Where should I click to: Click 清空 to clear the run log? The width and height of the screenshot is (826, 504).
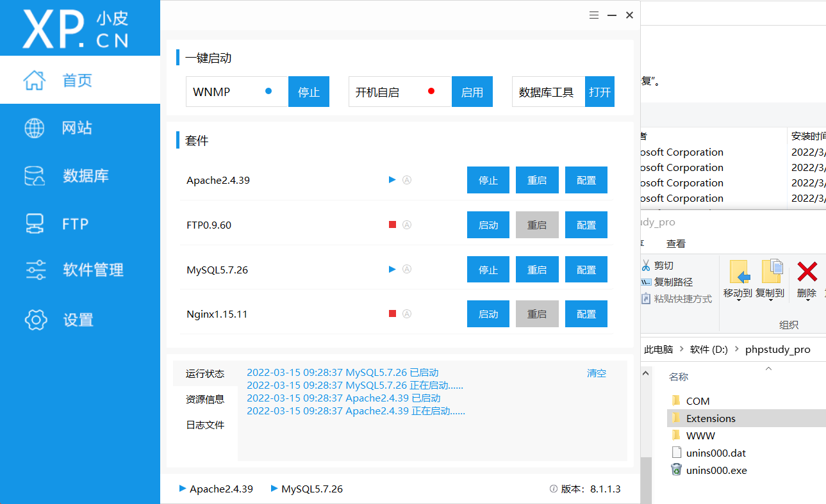tap(596, 373)
